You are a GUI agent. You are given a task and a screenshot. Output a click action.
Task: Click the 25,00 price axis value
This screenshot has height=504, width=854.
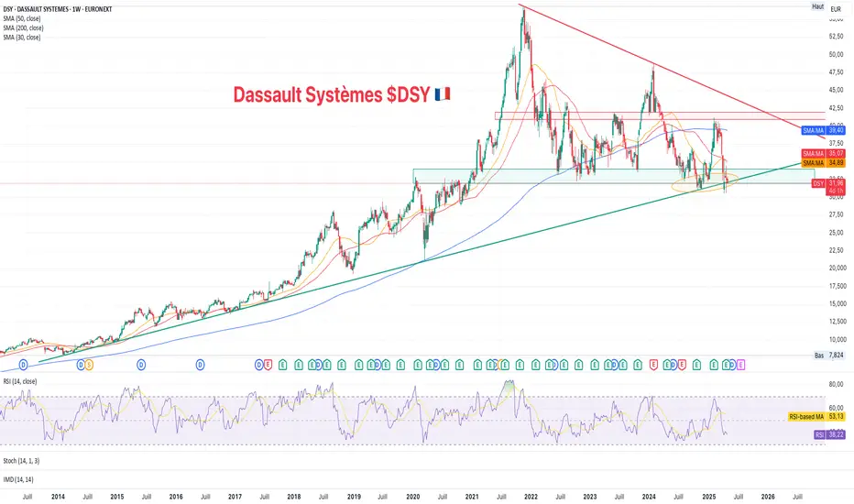coord(836,233)
